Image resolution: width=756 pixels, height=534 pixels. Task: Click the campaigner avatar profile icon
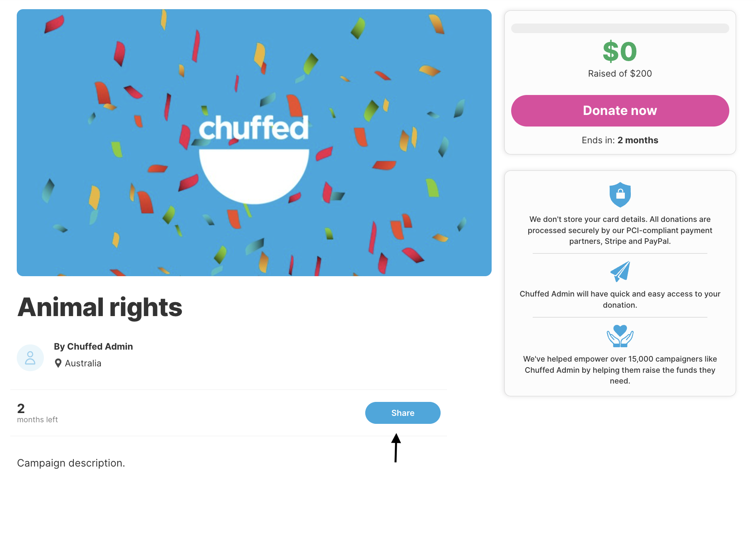[30, 358]
